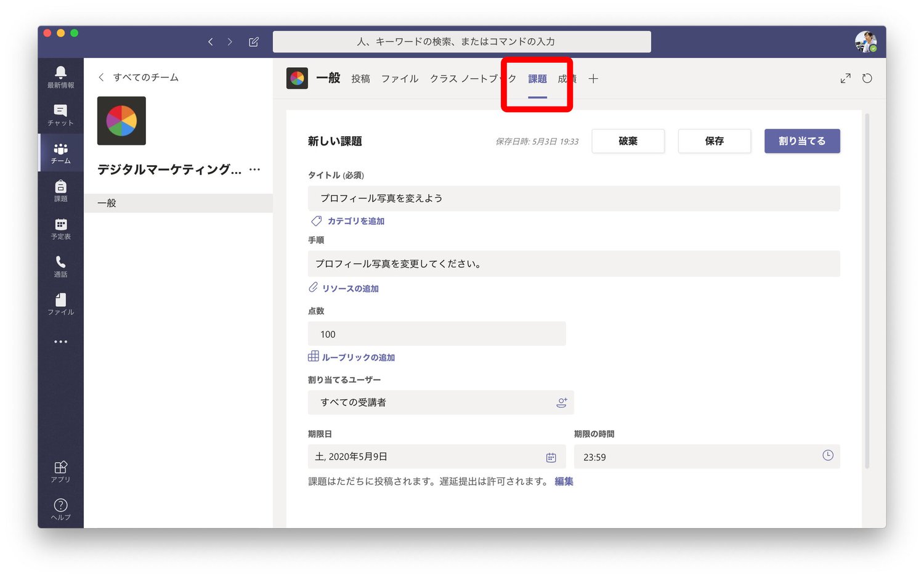Open the 期限の時間 clock picker
Image resolution: width=924 pixels, height=578 pixels.
point(827,457)
